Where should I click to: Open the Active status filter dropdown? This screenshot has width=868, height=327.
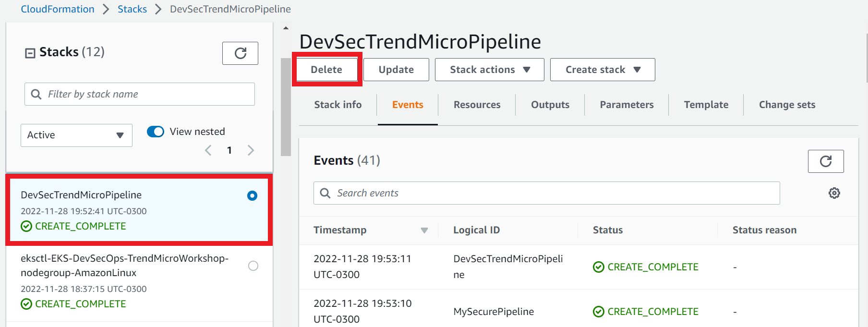coord(76,135)
